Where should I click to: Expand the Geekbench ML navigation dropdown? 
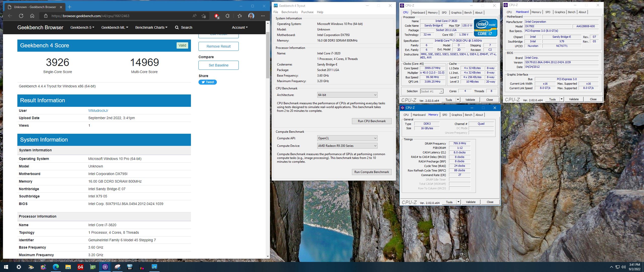115,27
